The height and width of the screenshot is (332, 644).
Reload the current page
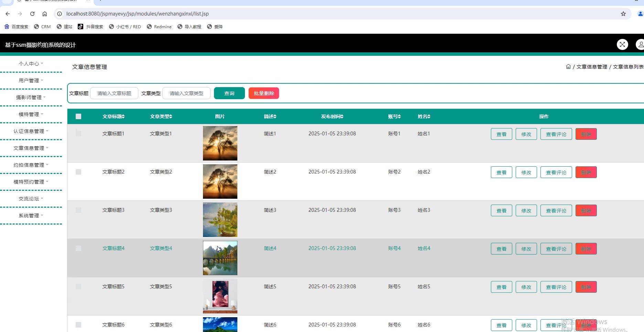pos(32,14)
